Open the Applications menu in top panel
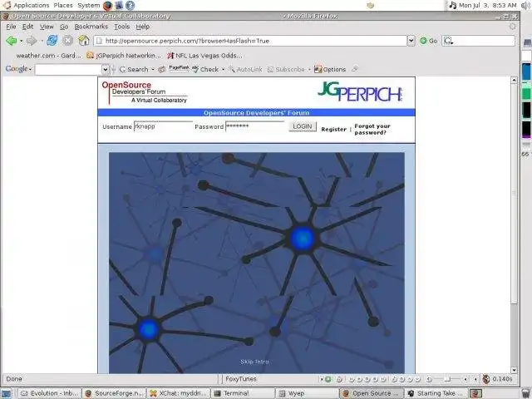This screenshot has width=532, height=399. (x=32, y=5)
